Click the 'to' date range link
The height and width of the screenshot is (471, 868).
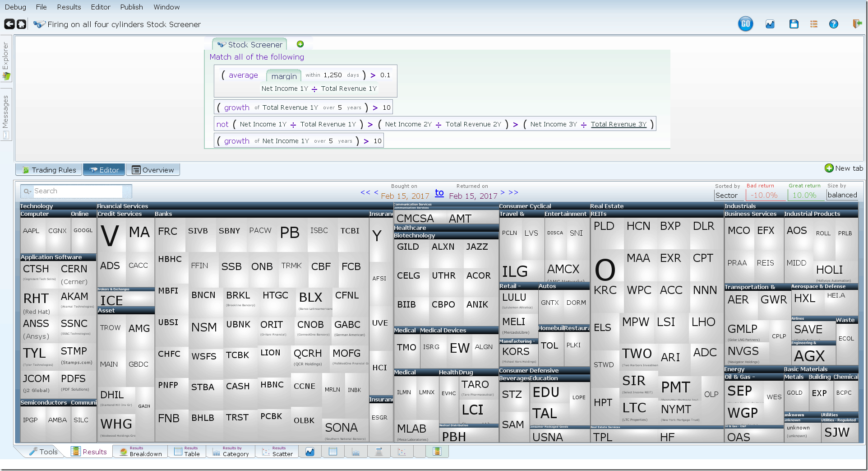click(439, 193)
